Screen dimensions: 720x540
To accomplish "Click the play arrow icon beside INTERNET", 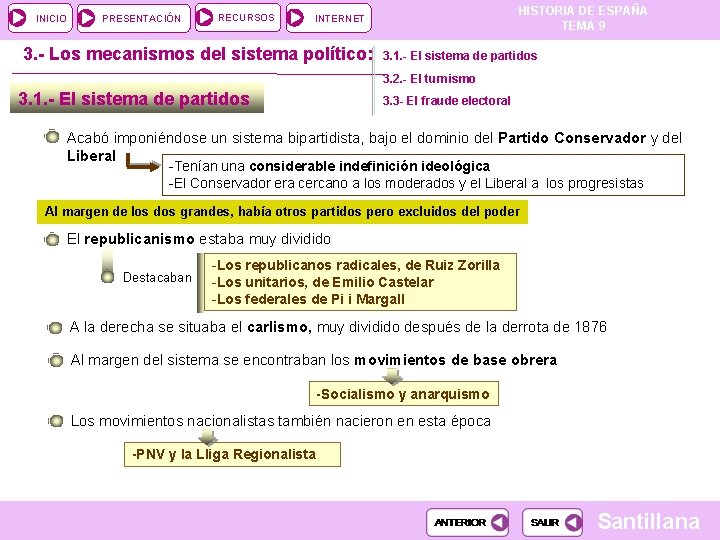I will (x=296, y=18).
